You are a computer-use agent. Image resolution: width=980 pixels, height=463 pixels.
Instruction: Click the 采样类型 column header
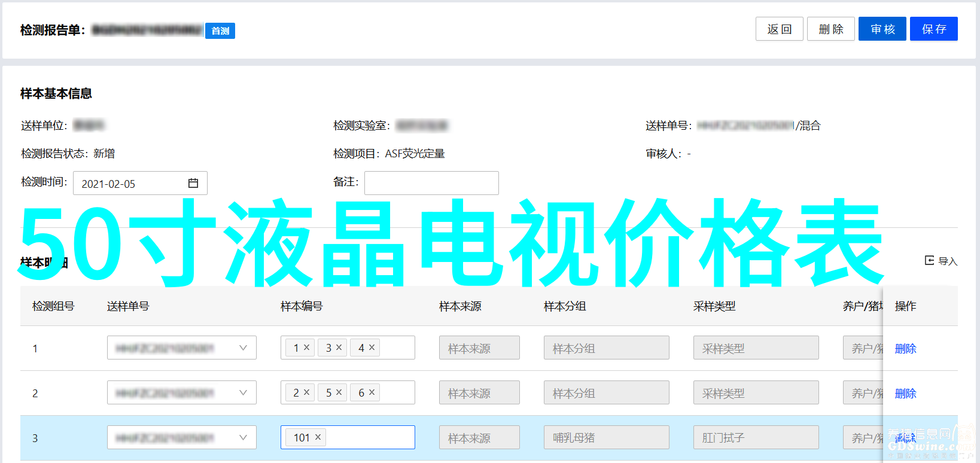(714, 306)
